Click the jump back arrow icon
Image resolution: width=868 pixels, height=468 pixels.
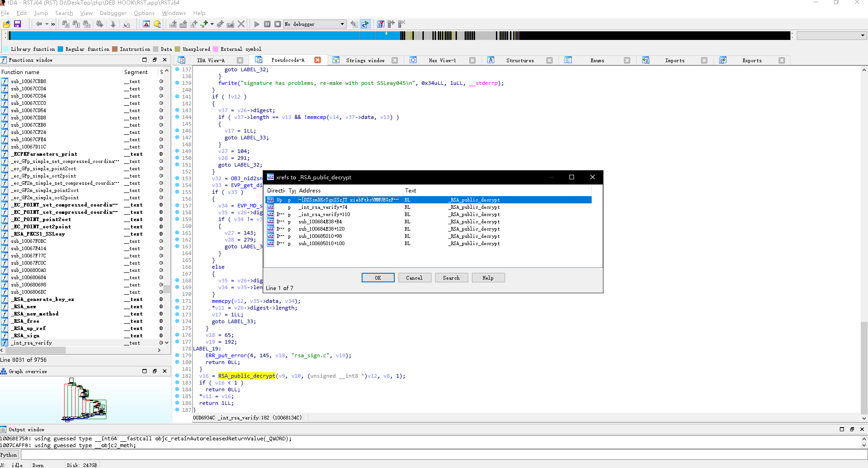[39, 24]
